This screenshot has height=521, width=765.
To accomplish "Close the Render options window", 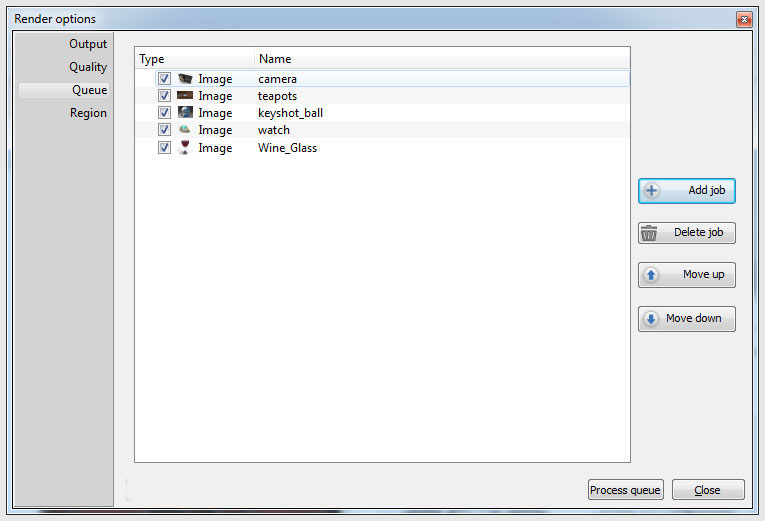I will (x=744, y=20).
